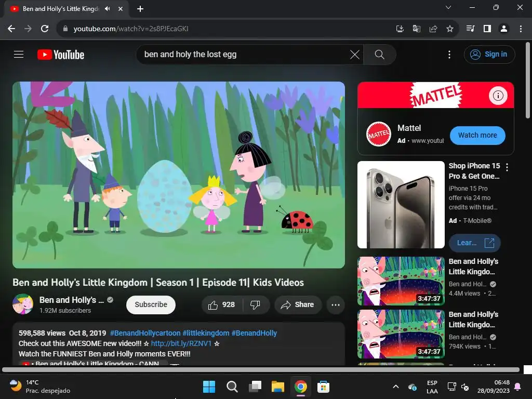Open the #BenandHollycartoon hashtag link

coord(145,333)
